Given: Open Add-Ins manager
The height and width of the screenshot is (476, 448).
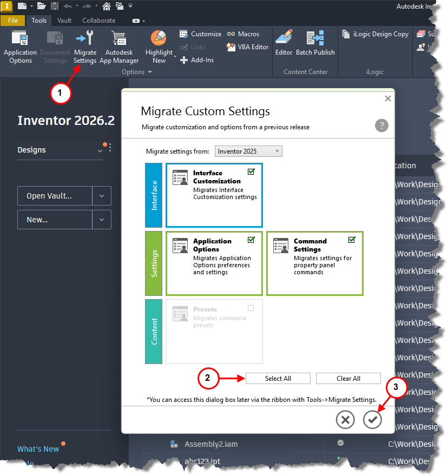Looking at the screenshot, I should pos(197,60).
